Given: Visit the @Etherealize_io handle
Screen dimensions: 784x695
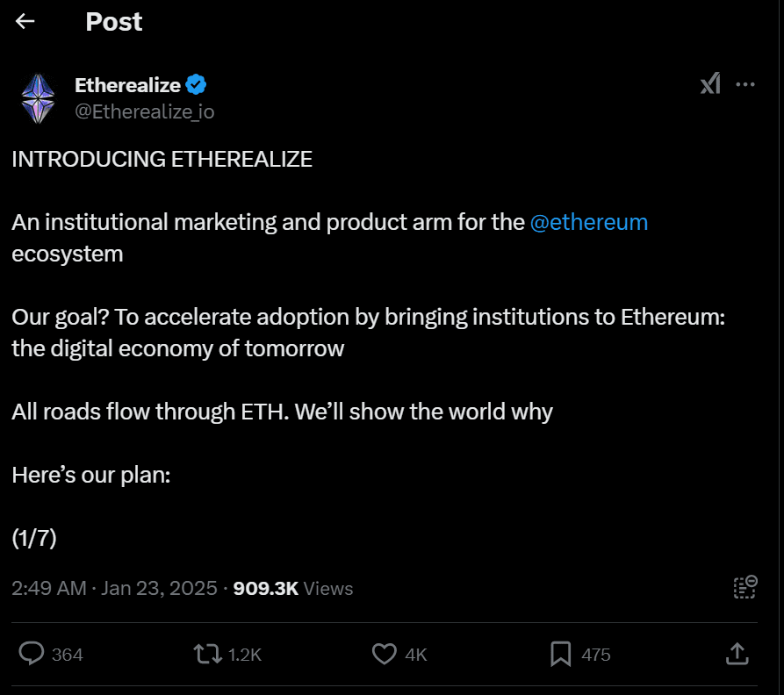Looking at the screenshot, I should coord(144,111).
